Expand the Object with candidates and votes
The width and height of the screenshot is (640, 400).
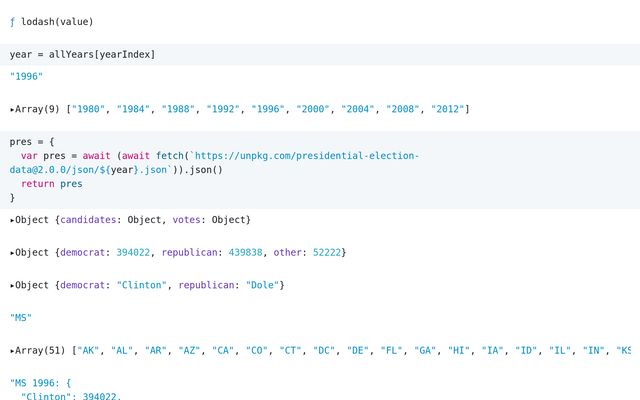pos(13,219)
